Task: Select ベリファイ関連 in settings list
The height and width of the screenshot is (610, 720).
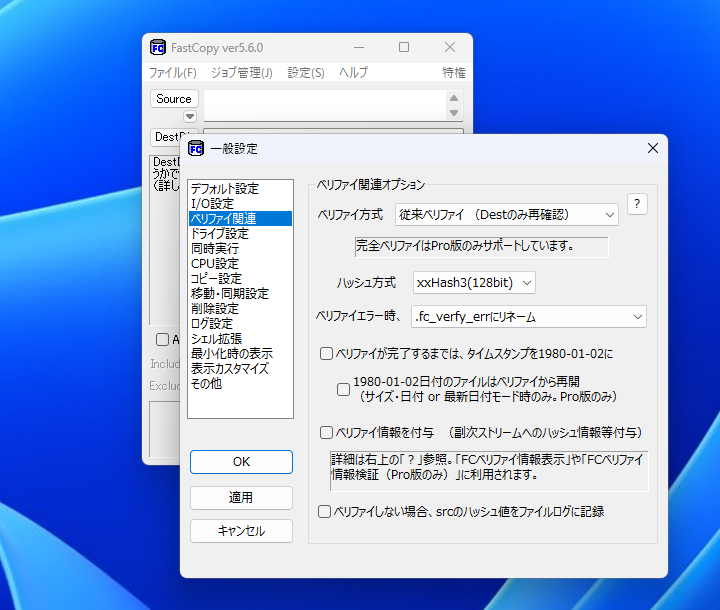Action: pyautogui.click(x=240, y=219)
